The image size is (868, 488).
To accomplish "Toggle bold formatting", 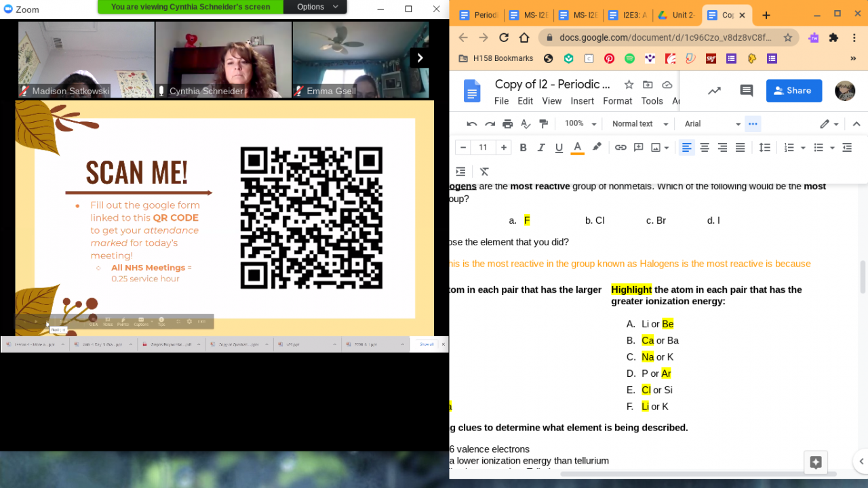I will click(x=523, y=148).
